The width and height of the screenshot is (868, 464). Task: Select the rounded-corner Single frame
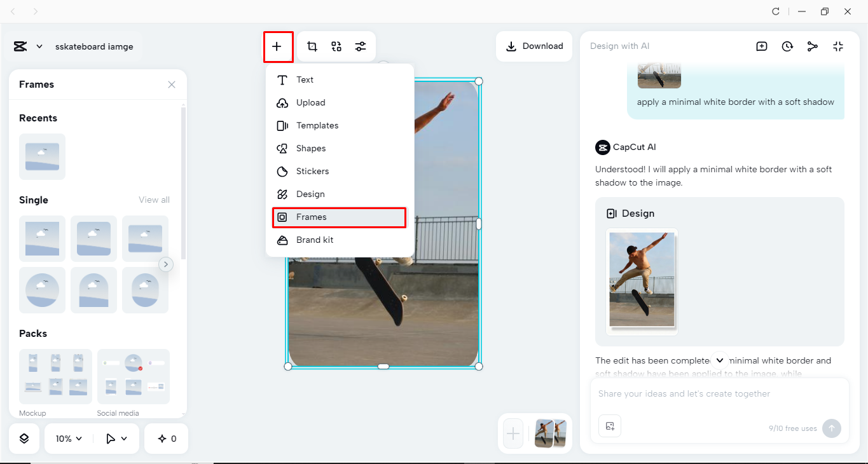pyautogui.click(x=93, y=238)
